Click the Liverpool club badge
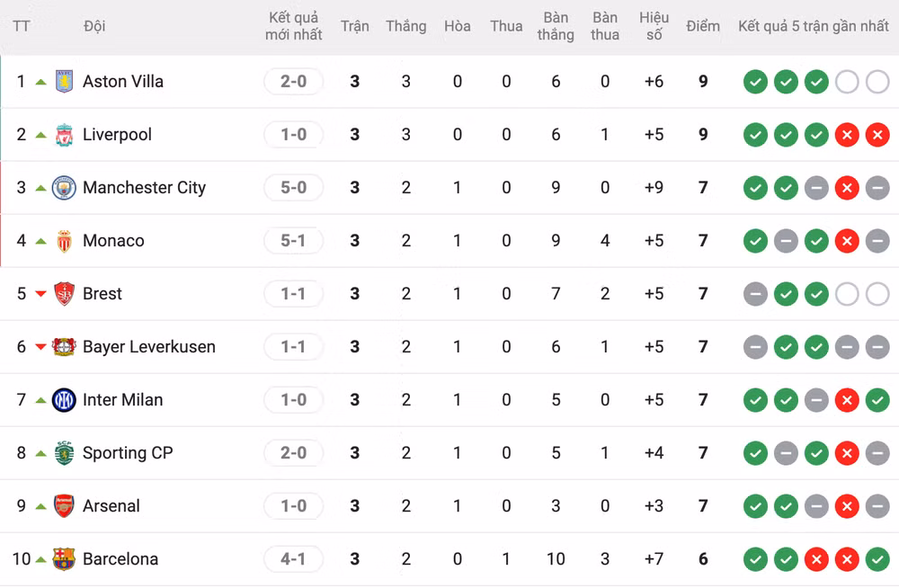Viewport: 899px width, 588px height. click(x=62, y=134)
